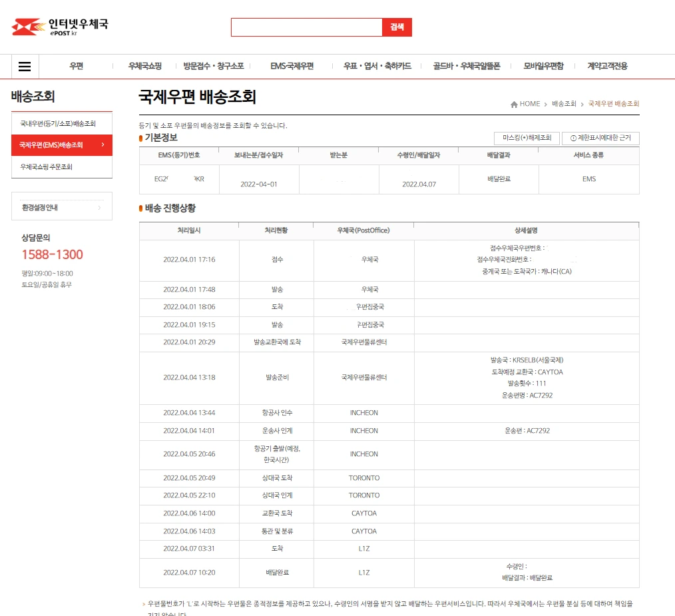Click 배달결과 : 배달완료 detail

click(527, 578)
